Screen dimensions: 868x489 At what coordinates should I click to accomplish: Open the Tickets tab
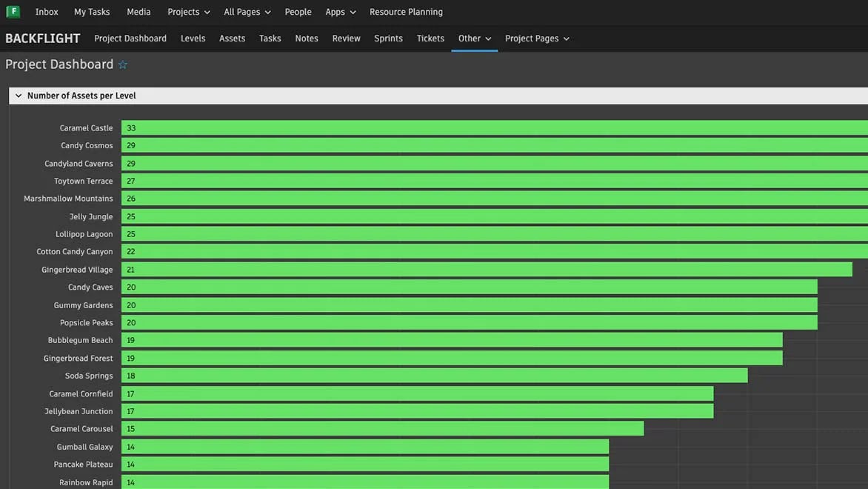pyautogui.click(x=430, y=38)
